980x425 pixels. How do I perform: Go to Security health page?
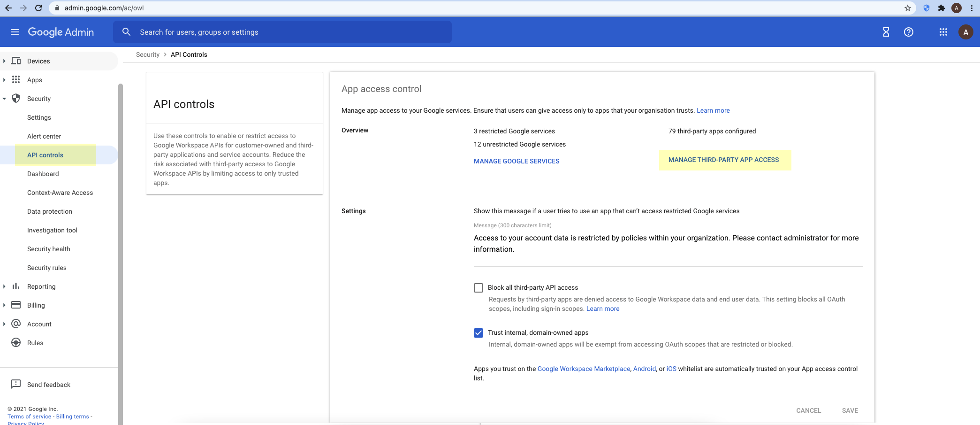tap(49, 249)
